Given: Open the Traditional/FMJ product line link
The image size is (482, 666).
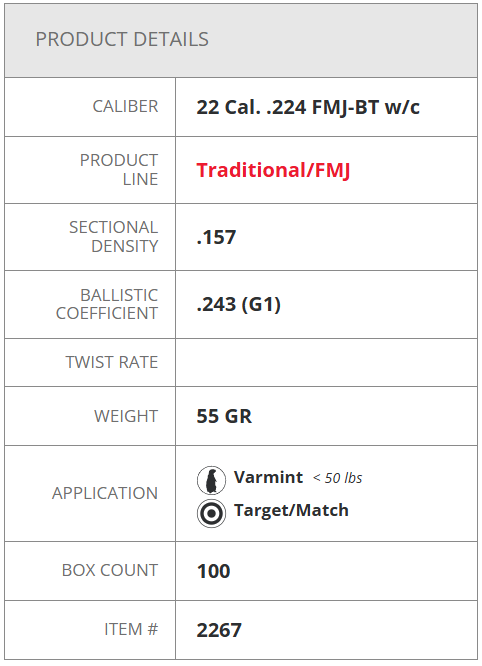Looking at the screenshot, I should [273, 170].
